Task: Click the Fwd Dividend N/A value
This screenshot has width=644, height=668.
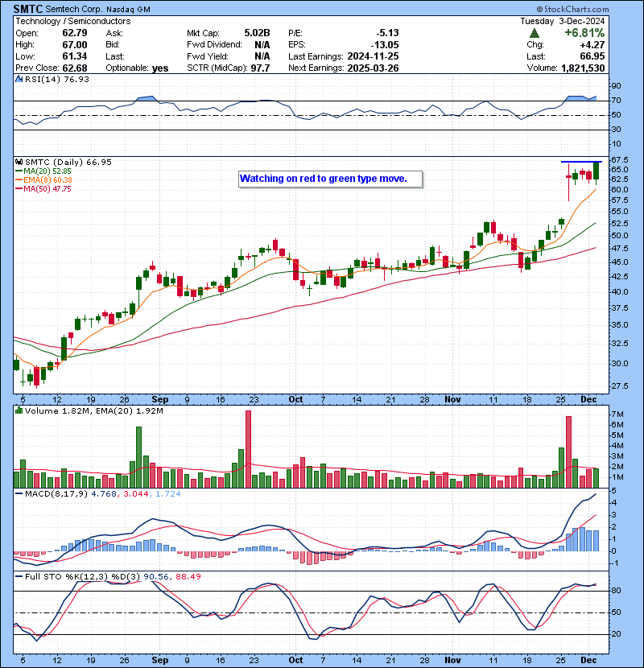Action: click(262, 45)
